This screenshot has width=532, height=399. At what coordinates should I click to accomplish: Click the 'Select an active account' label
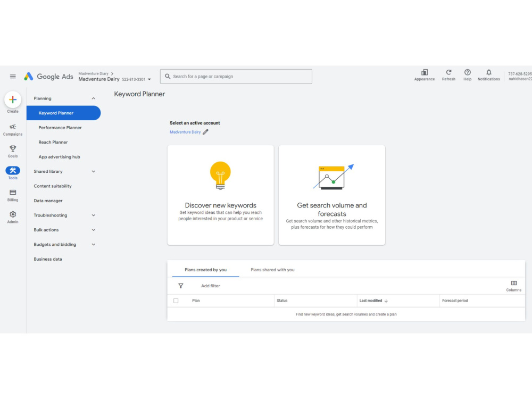coord(195,123)
